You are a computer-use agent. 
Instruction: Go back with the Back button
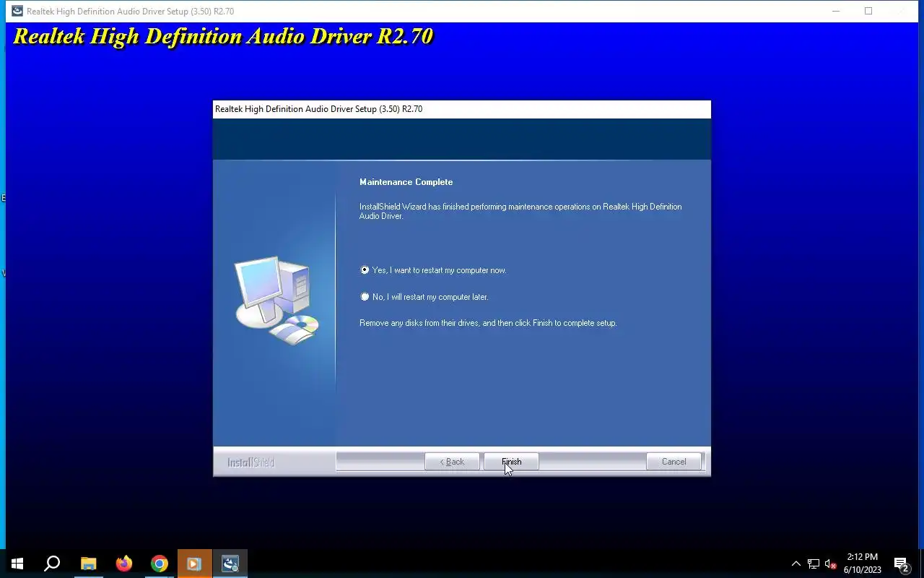click(452, 462)
